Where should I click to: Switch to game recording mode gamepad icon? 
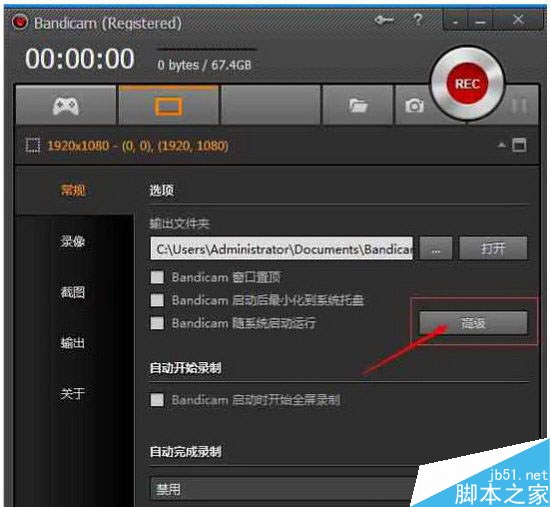[66, 105]
